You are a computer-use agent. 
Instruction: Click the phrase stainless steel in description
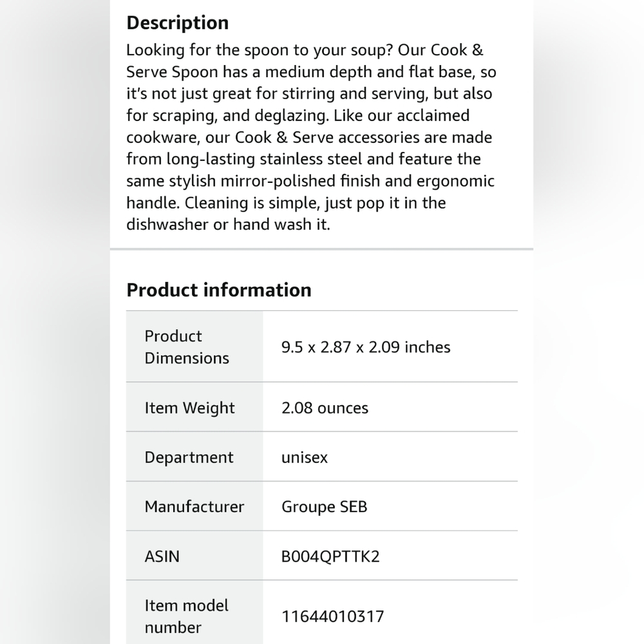pos(311,159)
